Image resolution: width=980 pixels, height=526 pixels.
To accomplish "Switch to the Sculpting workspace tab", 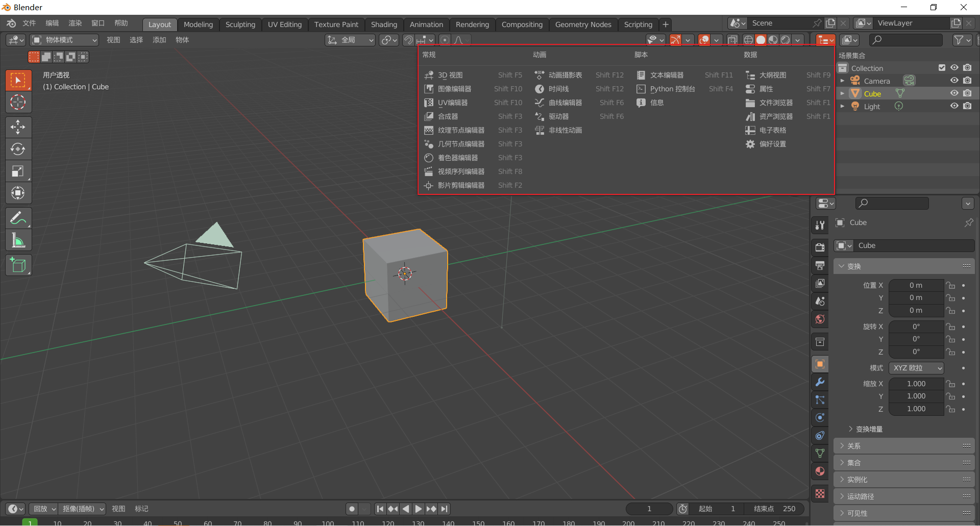I will tap(240, 24).
